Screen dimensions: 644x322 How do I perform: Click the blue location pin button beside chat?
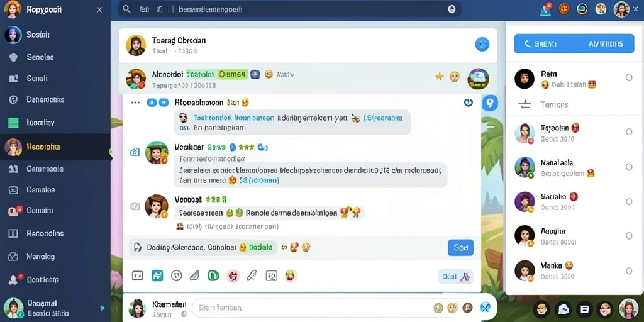[x=489, y=103]
